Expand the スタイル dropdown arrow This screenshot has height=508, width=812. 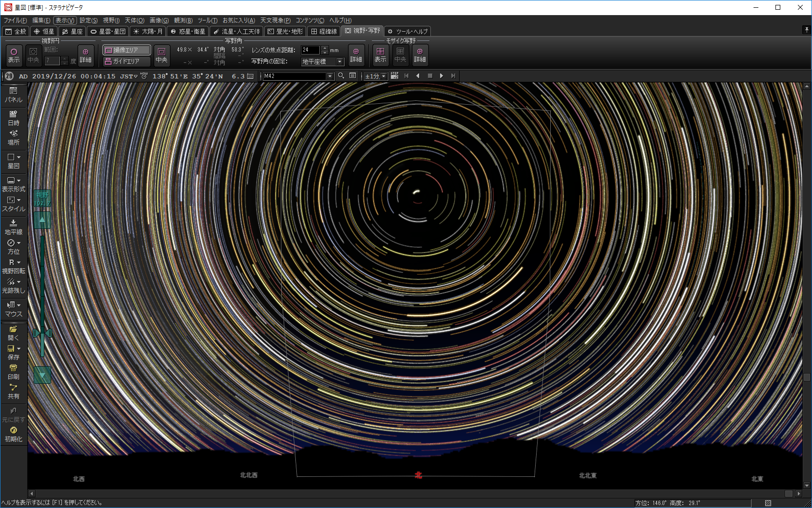tap(19, 200)
